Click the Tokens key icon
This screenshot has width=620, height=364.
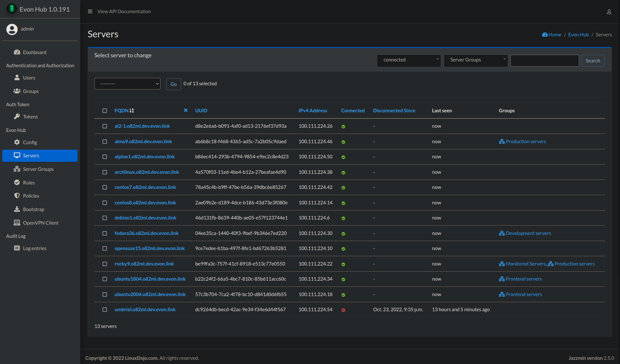[x=17, y=117]
